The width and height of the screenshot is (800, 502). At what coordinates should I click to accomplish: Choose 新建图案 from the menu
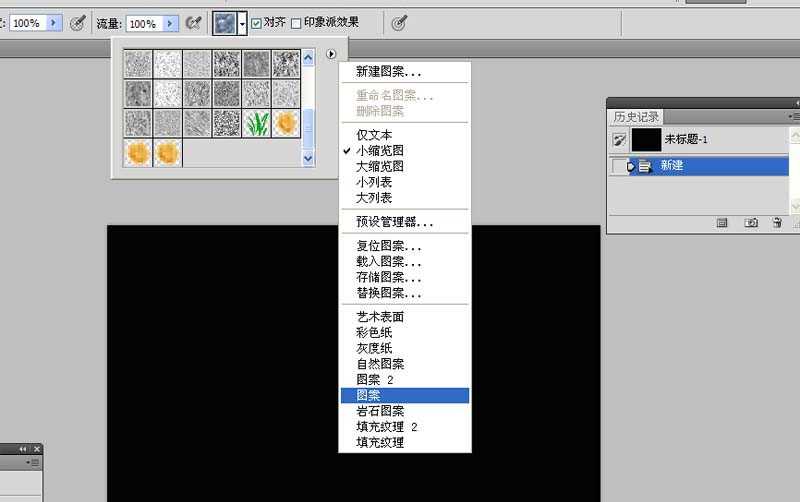click(389, 72)
